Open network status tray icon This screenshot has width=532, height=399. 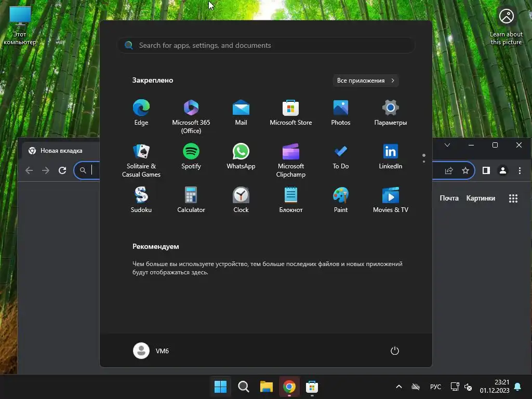click(455, 387)
